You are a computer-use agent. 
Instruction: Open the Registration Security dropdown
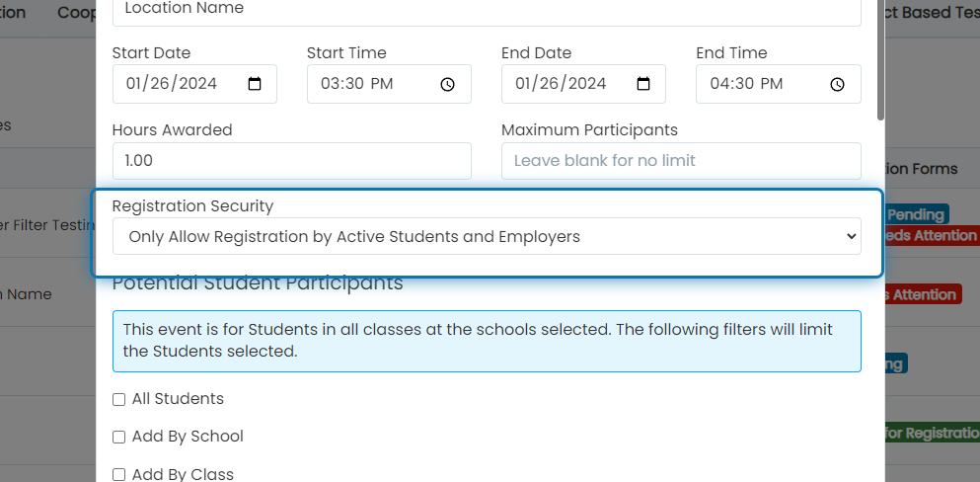tap(487, 236)
